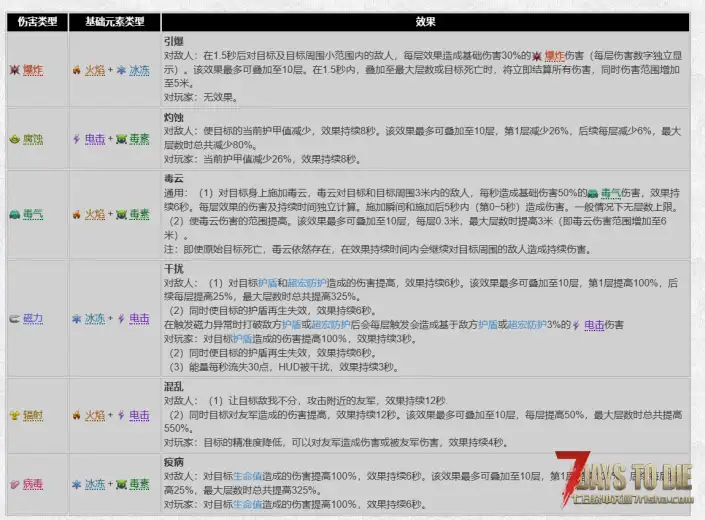Click the 毒素 icon in the 毒气 row
Viewport: 705px width, 520px height.
point(121,214)
